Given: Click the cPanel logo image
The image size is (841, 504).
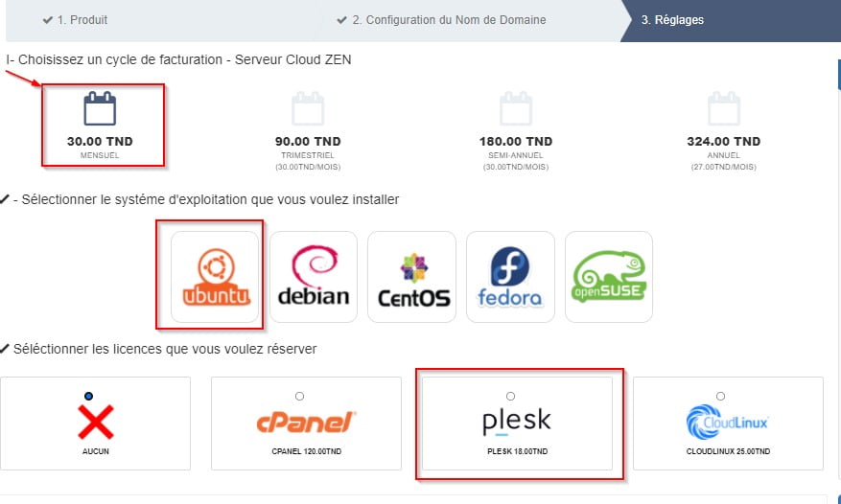Looking at the screenshot, I should tap(306, 423).
